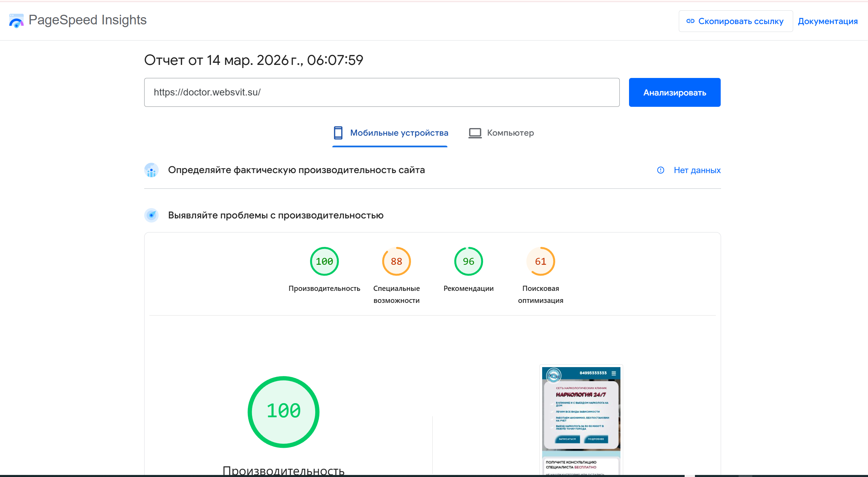Jump to Производительность score gauge 100
Screen dimensions: 868x477
(x=324, y=262)
